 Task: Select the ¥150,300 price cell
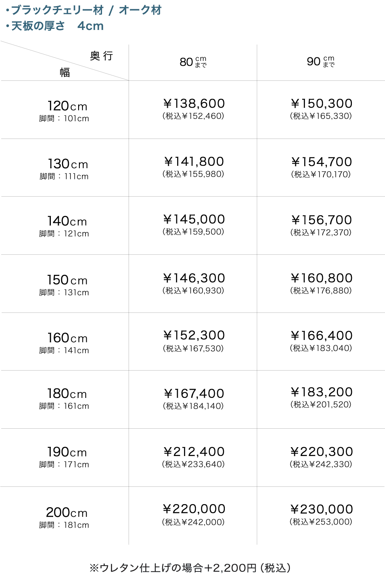(x=321, y=104)
